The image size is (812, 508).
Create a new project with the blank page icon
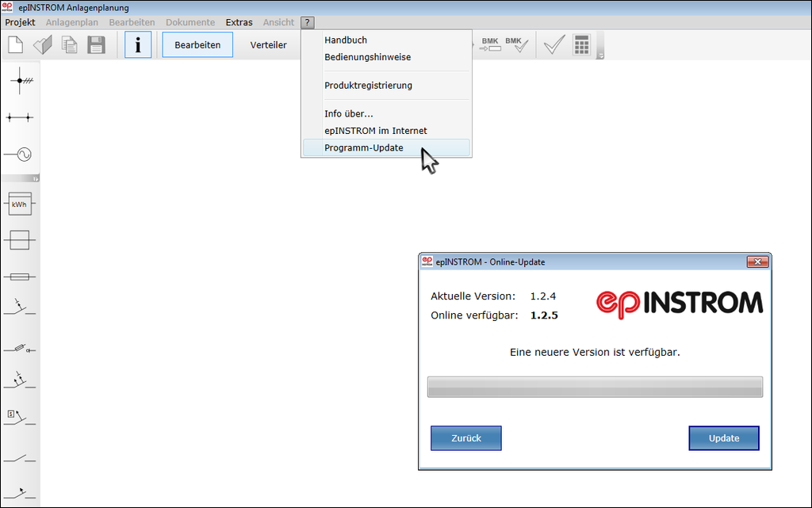click(x=16, y=45)
